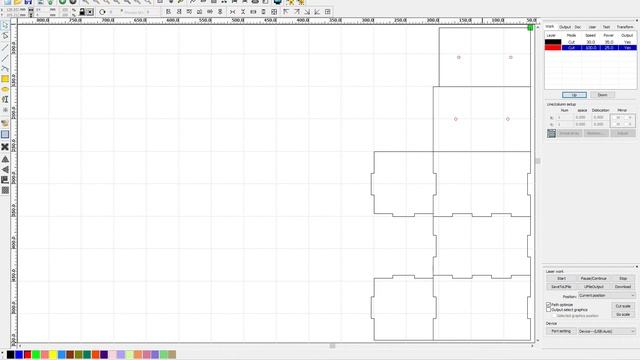
Task: Click the mirror vertical triangle icon
Action: [x=5, y=169]
